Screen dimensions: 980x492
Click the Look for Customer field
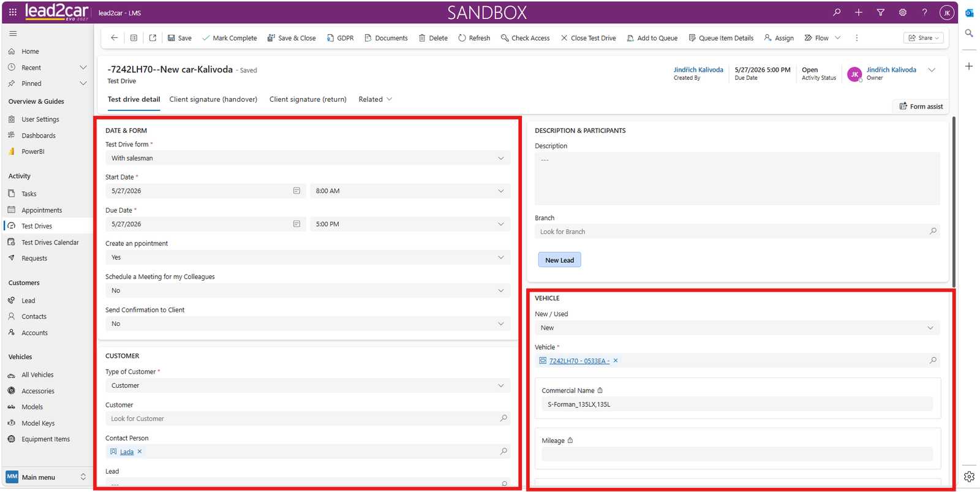coord(307,418)
